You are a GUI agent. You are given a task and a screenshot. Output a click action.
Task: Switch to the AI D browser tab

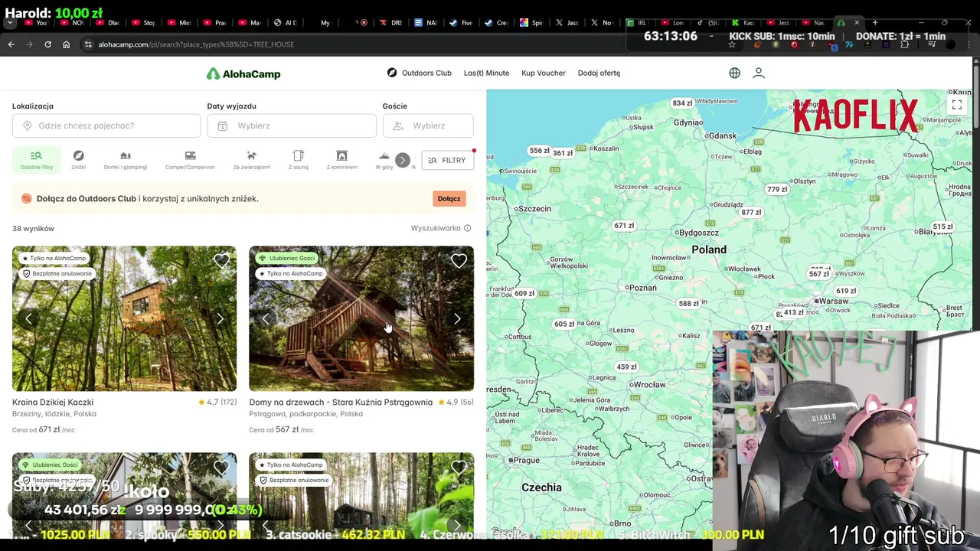point(285,23)
